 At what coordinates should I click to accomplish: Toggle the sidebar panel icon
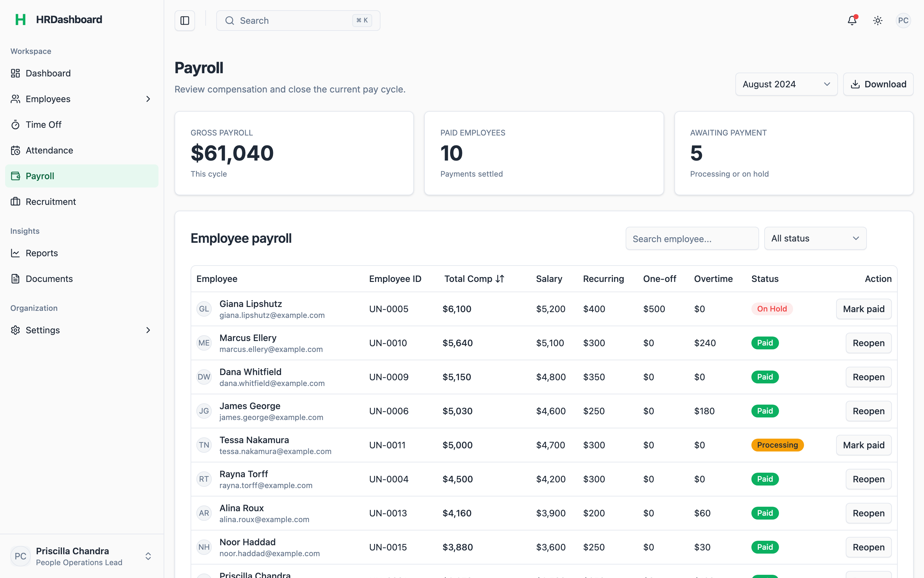click(185, 21)
